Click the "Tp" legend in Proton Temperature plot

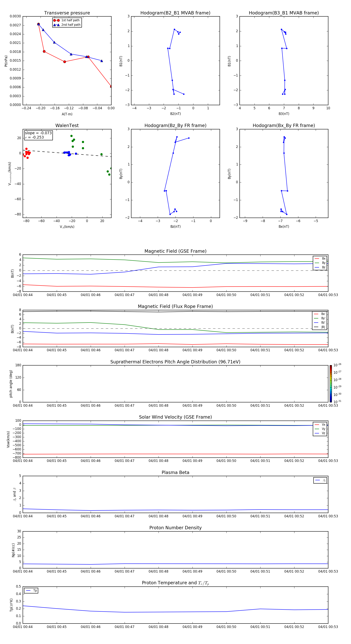(x=31, y=591)
